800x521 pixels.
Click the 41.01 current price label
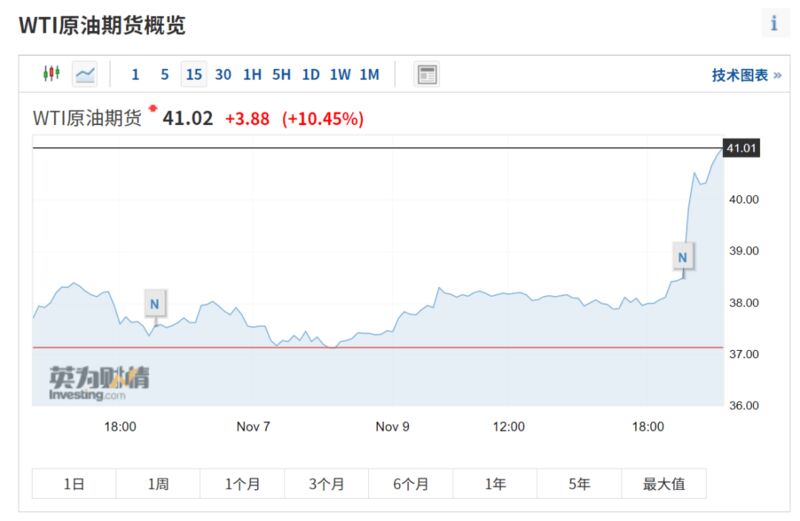pos(742,149)
